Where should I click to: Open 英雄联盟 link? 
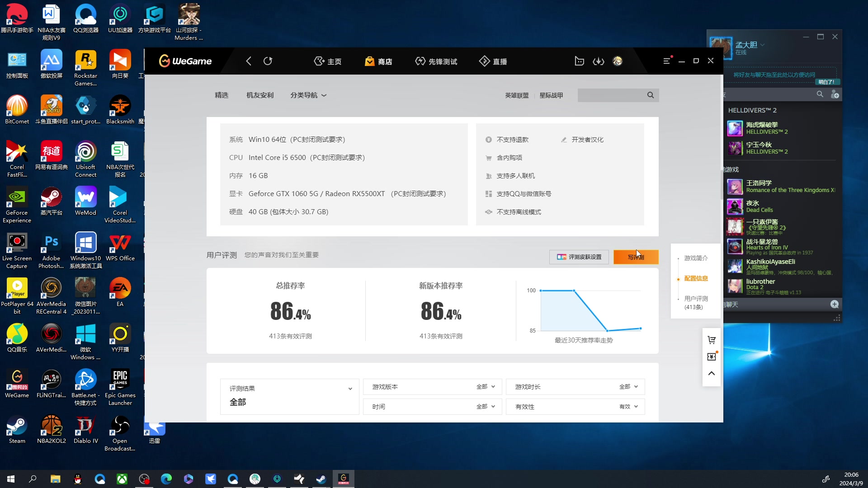pos(517,95)
